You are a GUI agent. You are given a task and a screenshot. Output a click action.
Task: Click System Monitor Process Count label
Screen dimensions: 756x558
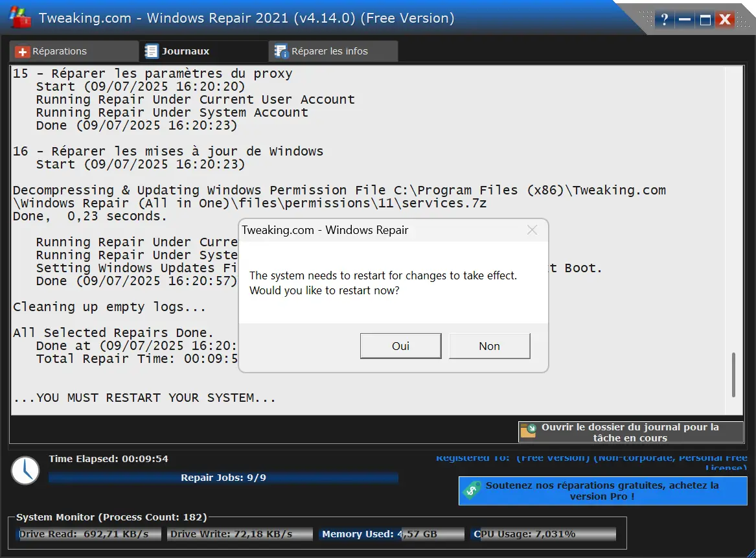[x=111, y=517]
